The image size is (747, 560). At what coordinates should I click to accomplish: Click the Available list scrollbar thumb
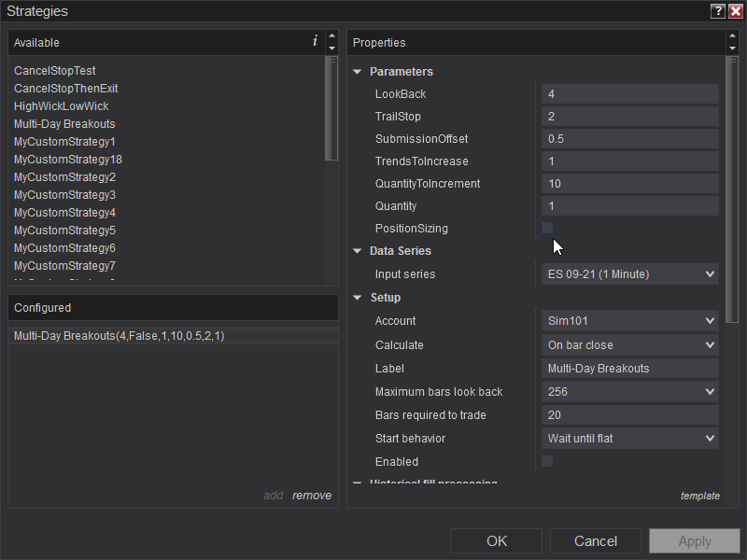click(x=331, y=108)
